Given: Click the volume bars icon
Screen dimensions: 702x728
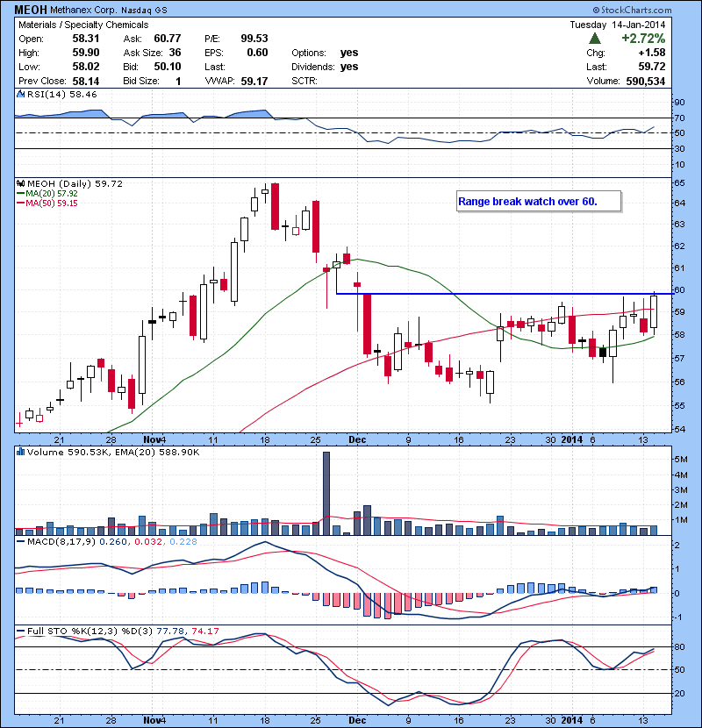Looking at the screenshot, I should click(20, 452).
